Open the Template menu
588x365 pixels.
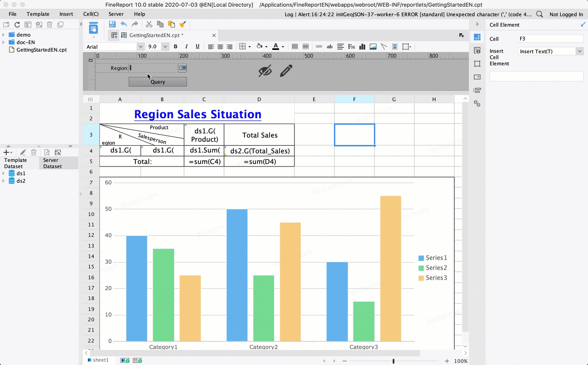(x=38, y=14)
